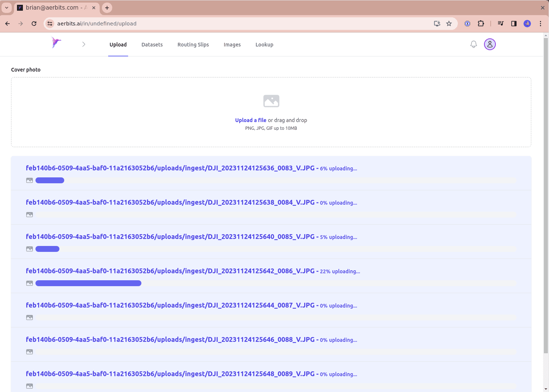This screenshot has width=549, height=392.
Task: Click inside the browser address bar
Action: [97, 23]
